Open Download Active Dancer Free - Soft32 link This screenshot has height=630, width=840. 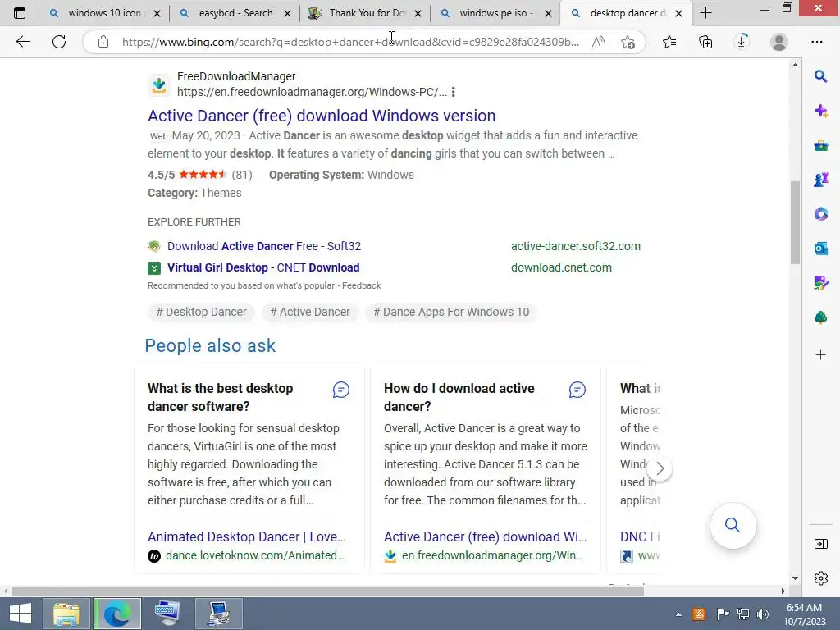coord(264,246)
